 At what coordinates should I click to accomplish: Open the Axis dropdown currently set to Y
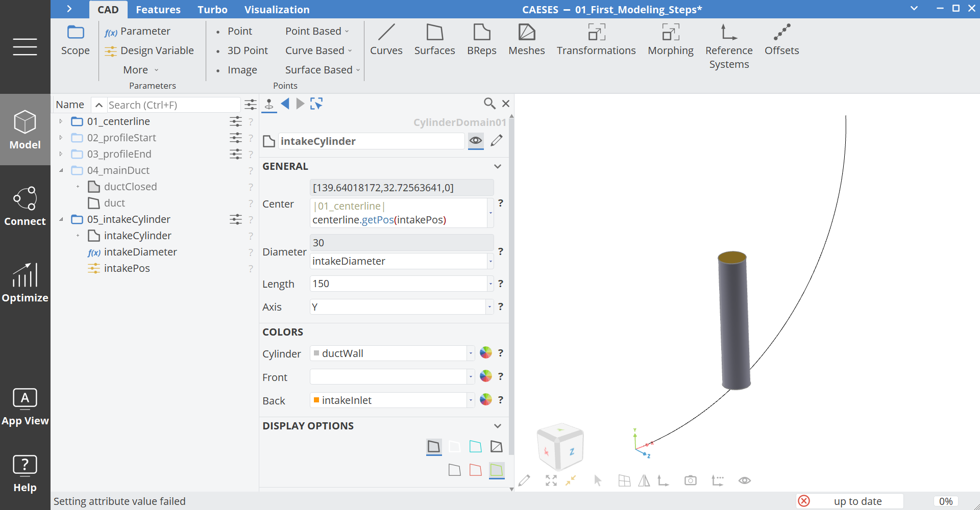pyautogui.click(x=489, y=307)
